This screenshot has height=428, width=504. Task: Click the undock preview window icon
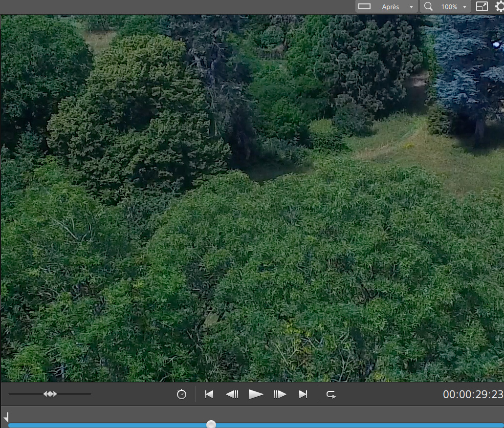pyautogui.click(x=482, y=7)
